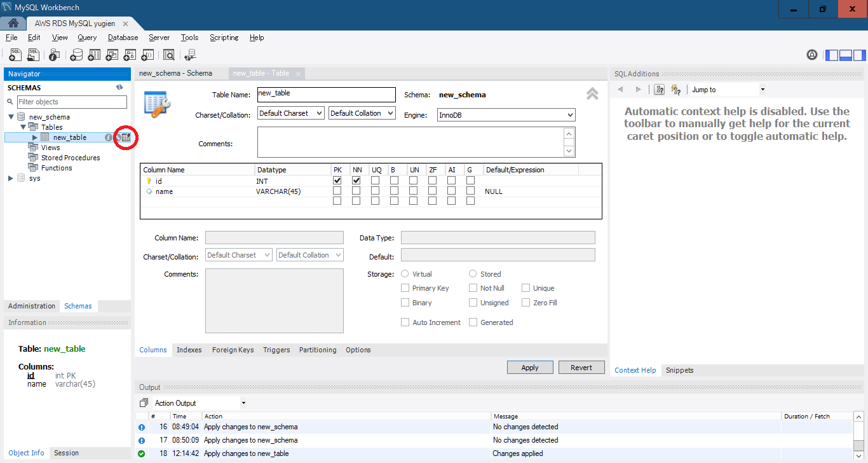Open the Jump to dropdown
Viewport: 868px width, 463px height.
(x=728, y=90)
